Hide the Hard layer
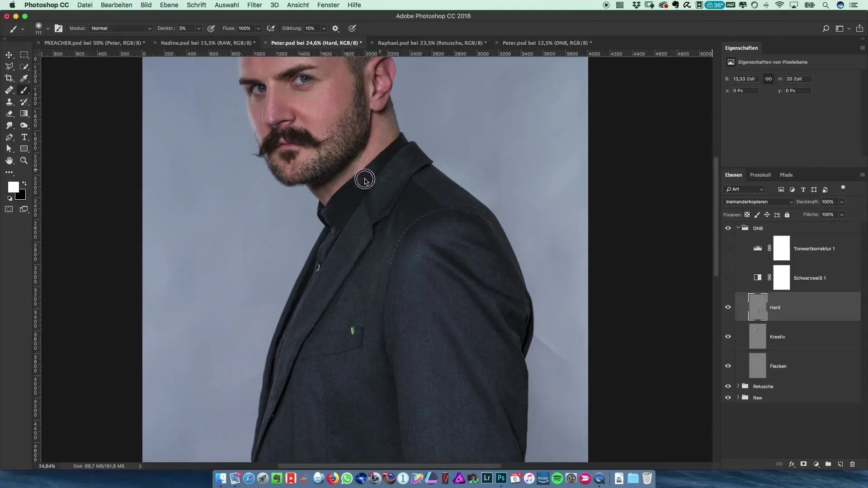The image size is (868, 488). tap(728, 307)
